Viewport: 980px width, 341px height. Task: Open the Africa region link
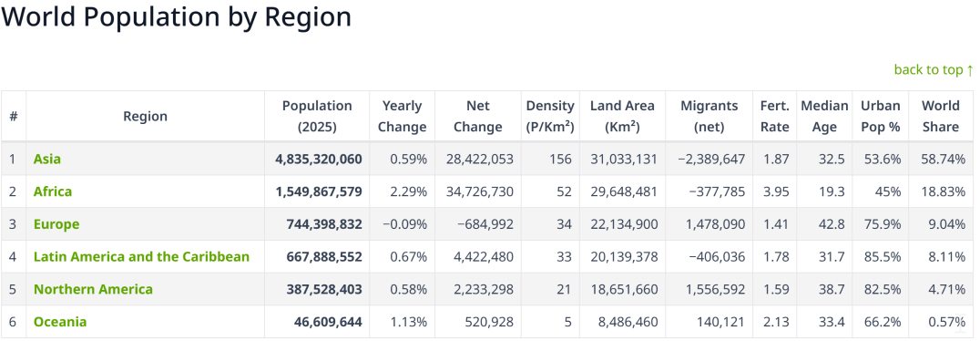coord(53,191)
